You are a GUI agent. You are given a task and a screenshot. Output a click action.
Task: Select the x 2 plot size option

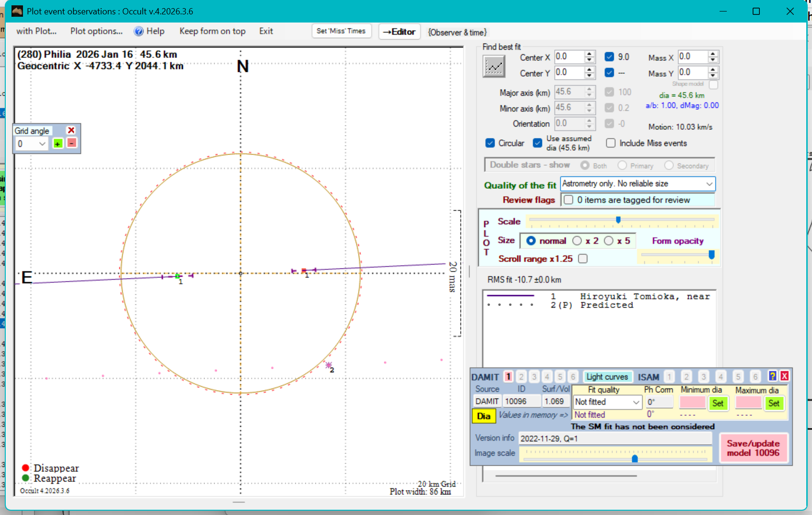tap(577, 241)
